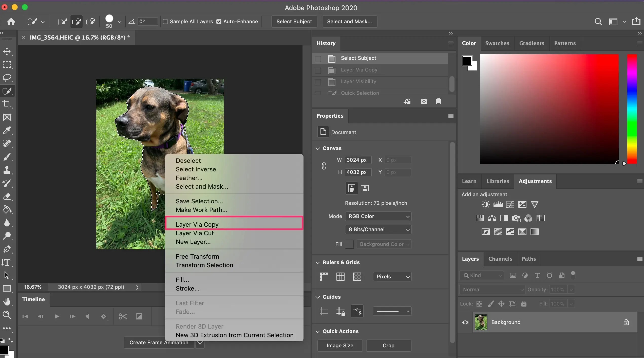Select the Clone Stamp tool
Image resolution: width=644 pixels, height=358 pixels.
(x=7, y=170)
